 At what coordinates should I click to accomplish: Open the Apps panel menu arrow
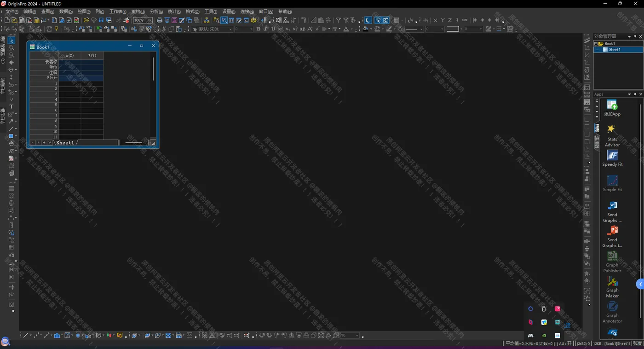point(629,94)
